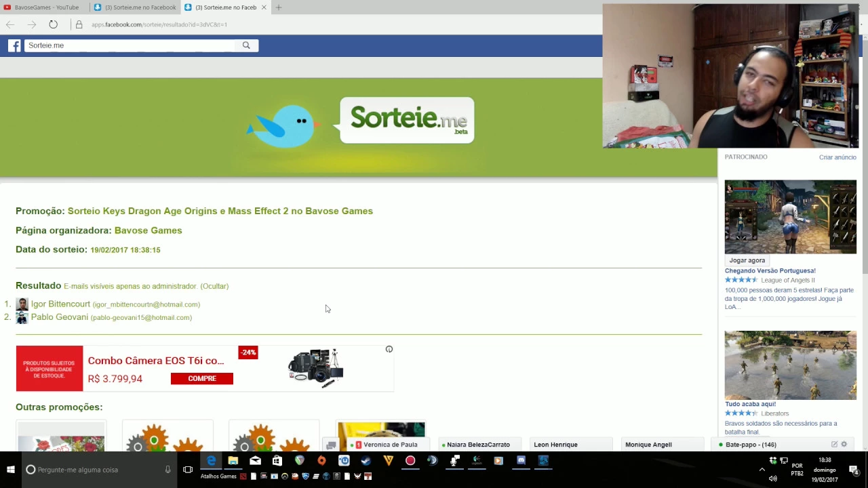Image resolution: width=868 pixels, height=488 pixels.
Task: Click the draw date 19/02/2017 18:38:15 text
Action: (x=125, y=250)
